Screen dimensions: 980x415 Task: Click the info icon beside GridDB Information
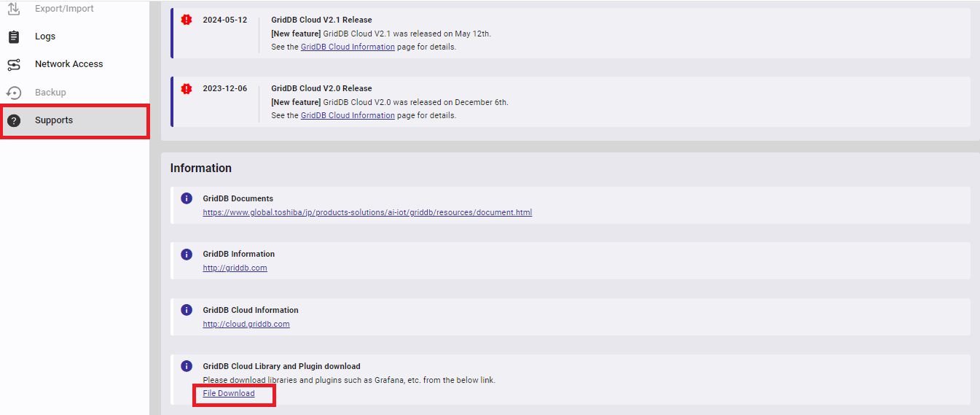(187, 255)
